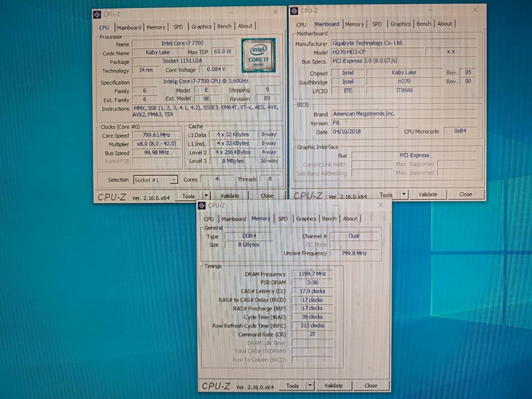Image resolution: width=532 pixels, height=399 pixels.
Task: Select the Bench tab in the Mainboard window
Action: pos(424,24)
